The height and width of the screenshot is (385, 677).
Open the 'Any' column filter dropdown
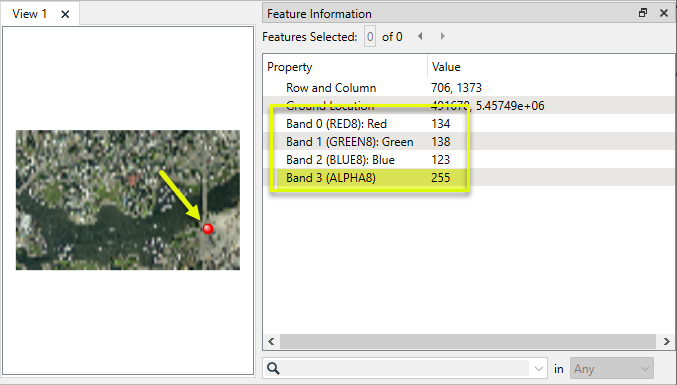612,369
